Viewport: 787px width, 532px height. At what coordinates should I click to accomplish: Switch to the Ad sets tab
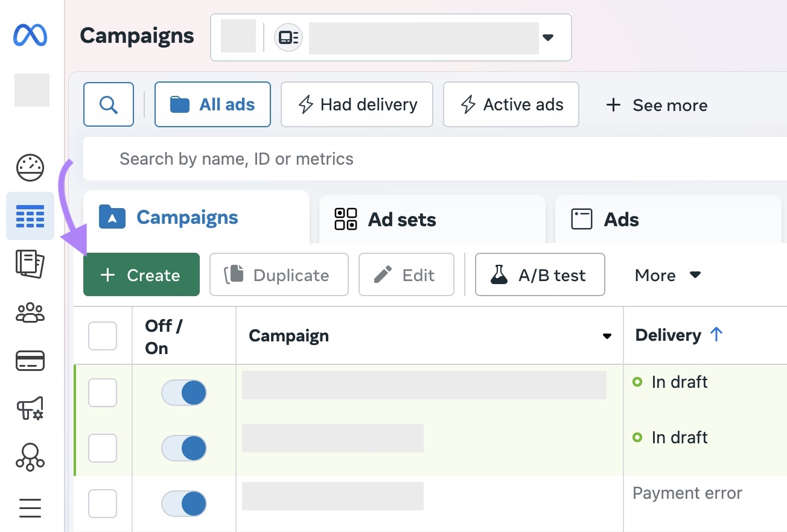[401, 219]
